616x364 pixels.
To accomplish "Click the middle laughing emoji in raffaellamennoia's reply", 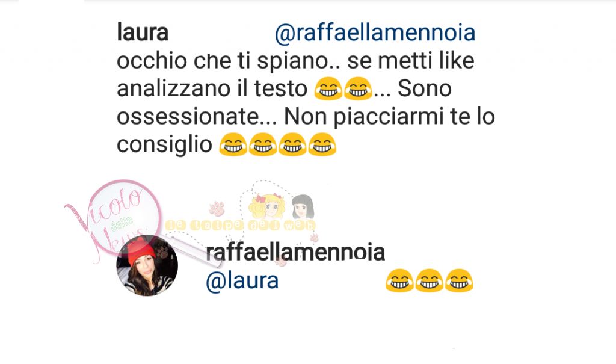I will [x=429, y=280].
